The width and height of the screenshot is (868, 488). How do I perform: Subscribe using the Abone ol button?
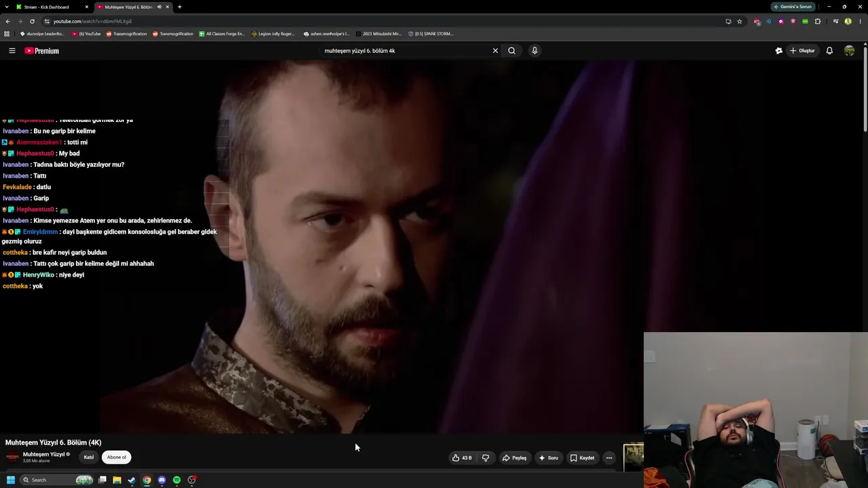(117, 457)
